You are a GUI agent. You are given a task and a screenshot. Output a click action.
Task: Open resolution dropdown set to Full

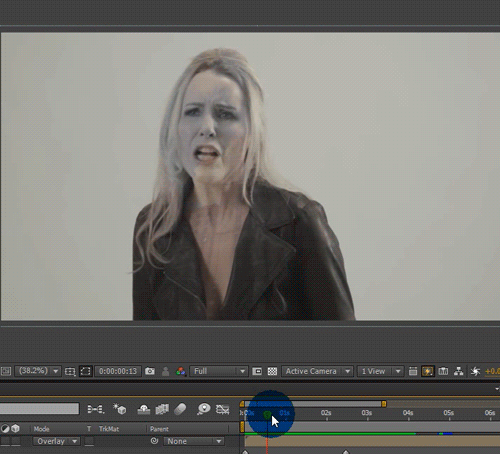coord(219,371)
